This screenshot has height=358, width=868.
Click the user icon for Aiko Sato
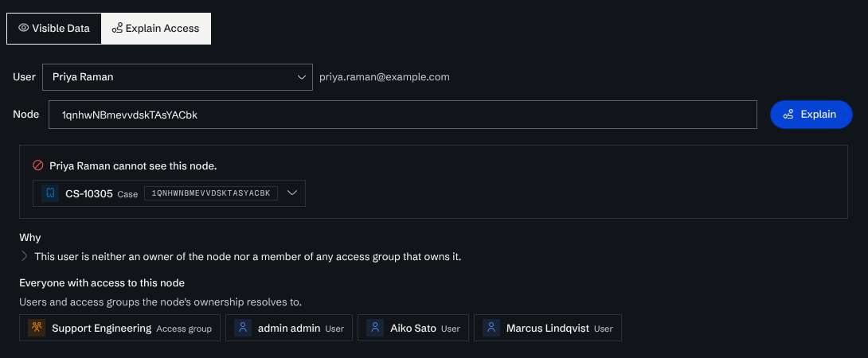pyautogui.click(x=375, y=328)
